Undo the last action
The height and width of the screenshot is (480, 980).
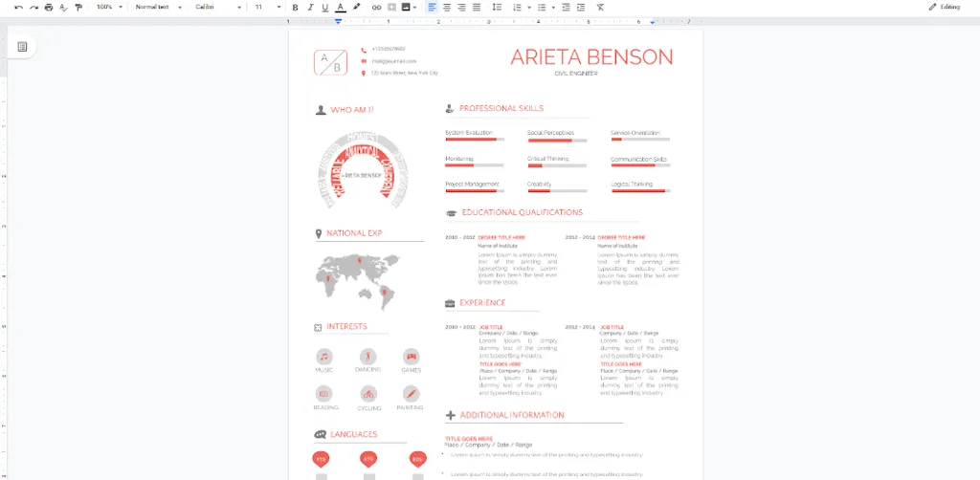[19, 7]
